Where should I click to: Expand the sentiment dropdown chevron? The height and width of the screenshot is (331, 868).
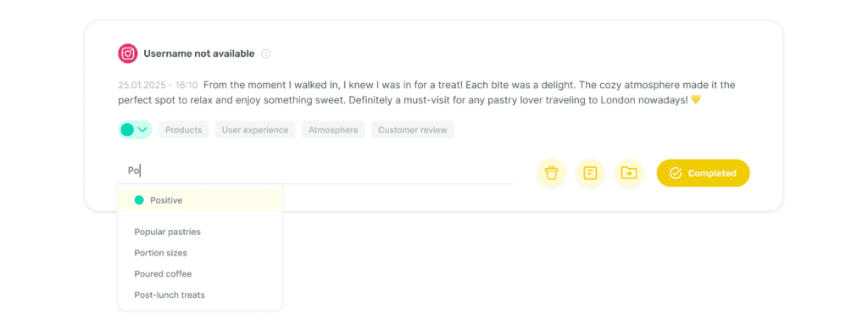tap(142, 130)
